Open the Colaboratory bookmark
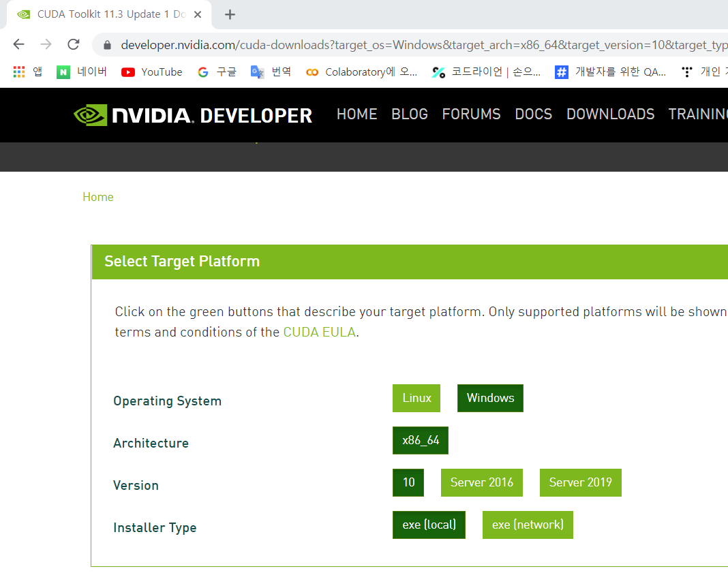Viewport: 728px width, 575px height. pos(362,72)
